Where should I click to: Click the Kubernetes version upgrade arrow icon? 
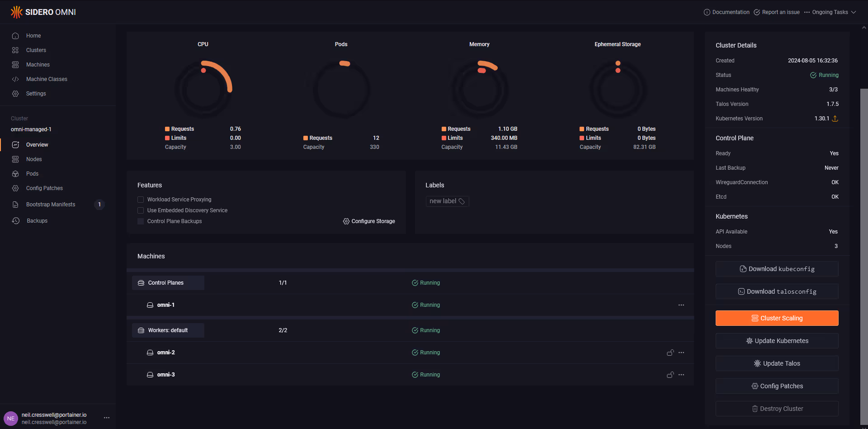coord(835,119)
